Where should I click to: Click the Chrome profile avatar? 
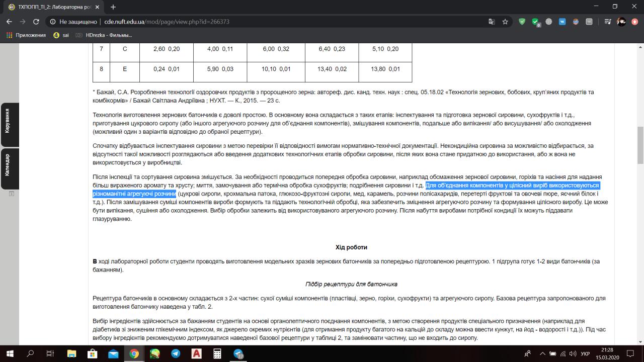(x=621, y=22)
